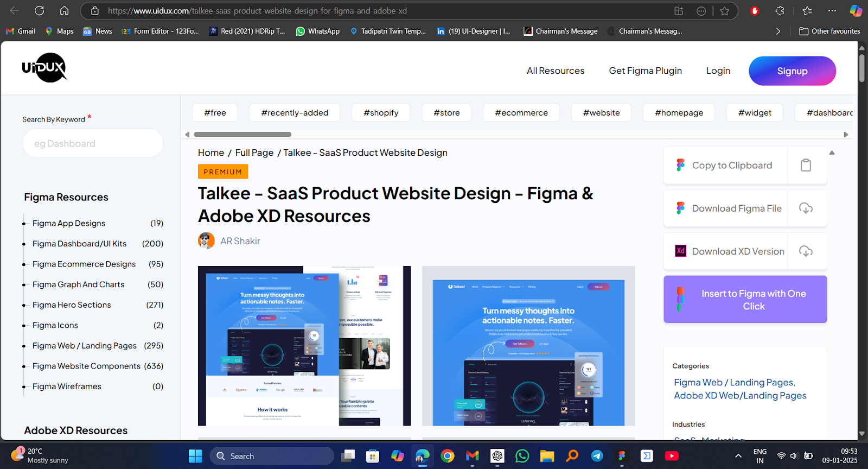This screenshot has height=469, width=868.
Task: Show more favourites bar items chevron
Action: [x=778, y=31]
